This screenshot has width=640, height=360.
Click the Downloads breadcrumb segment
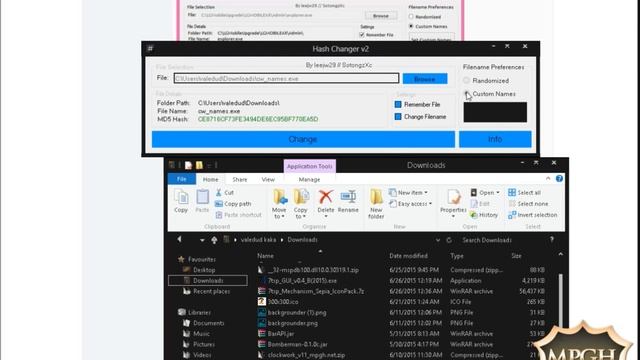click(x=302, y=240)
